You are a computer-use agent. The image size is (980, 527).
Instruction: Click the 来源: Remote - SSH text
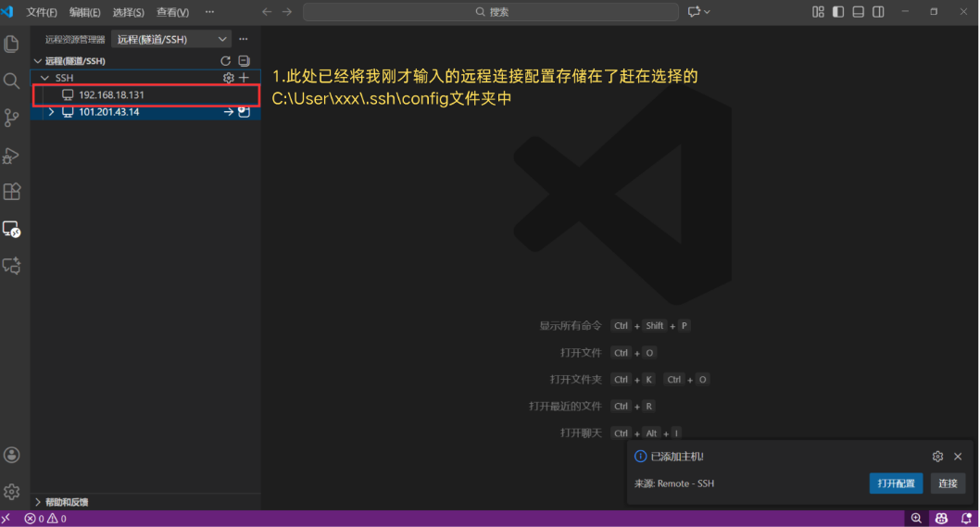(x=674, y=483)
